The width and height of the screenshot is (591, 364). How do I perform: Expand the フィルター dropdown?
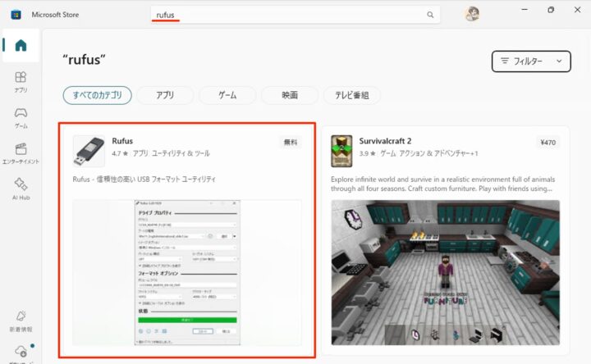coord(531,61)
